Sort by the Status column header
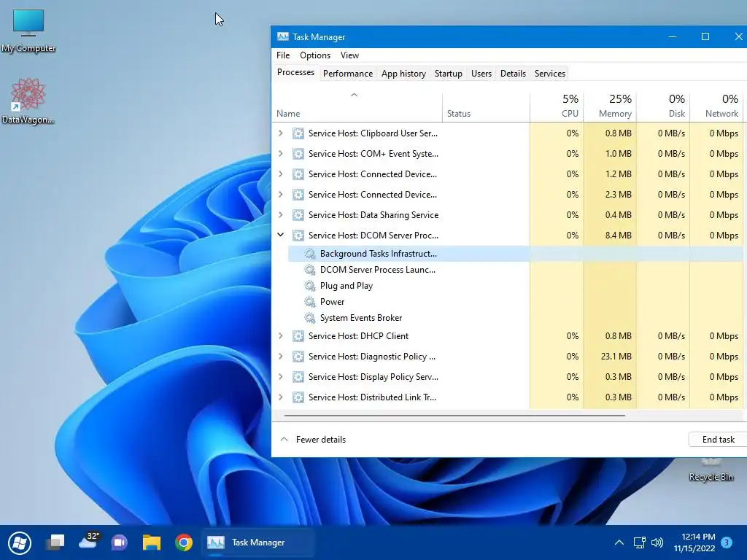Screen dimensions: 747x560 pos(486,106)
